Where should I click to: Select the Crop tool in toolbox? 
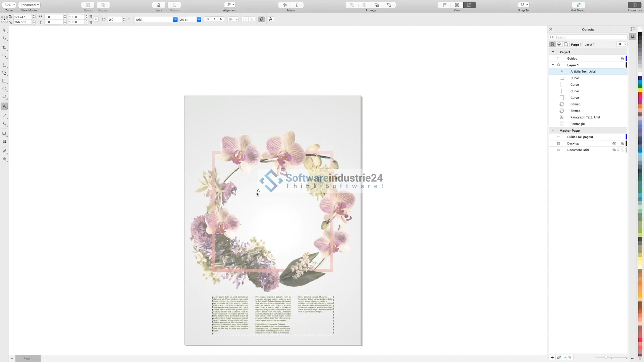[x=4, y=48]
